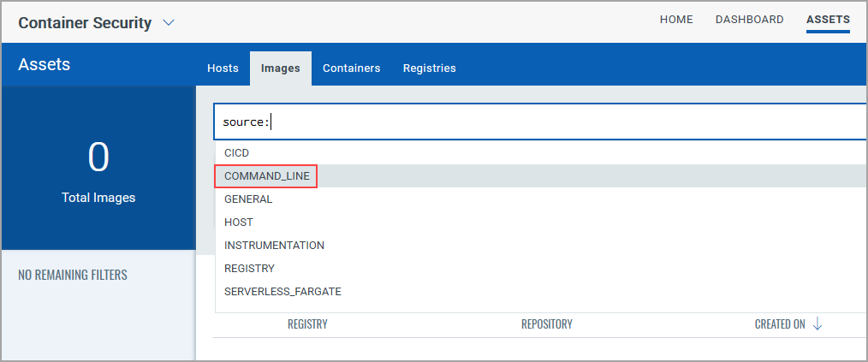Select COMMAND_LINE from the source suggestions
868x362 pixels.
[266, 176]
